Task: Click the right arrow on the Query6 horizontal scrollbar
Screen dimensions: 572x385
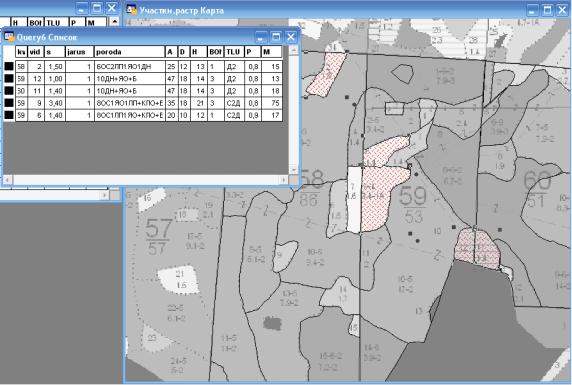Action: pyautogui.click(x=284, y=180)
